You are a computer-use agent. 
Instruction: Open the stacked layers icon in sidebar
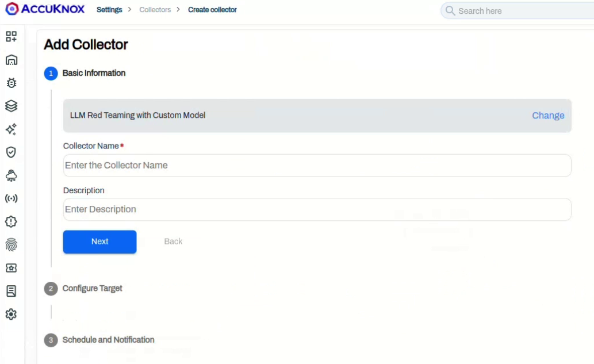(x=12, y=106)
